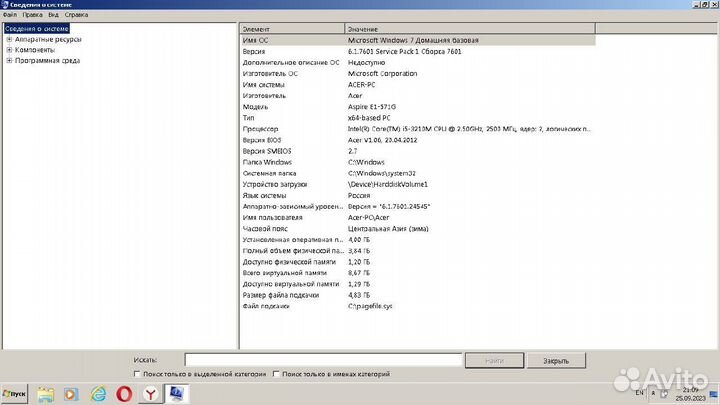
Task: Select Доступно физической памяти row
Action: (418, 262)
